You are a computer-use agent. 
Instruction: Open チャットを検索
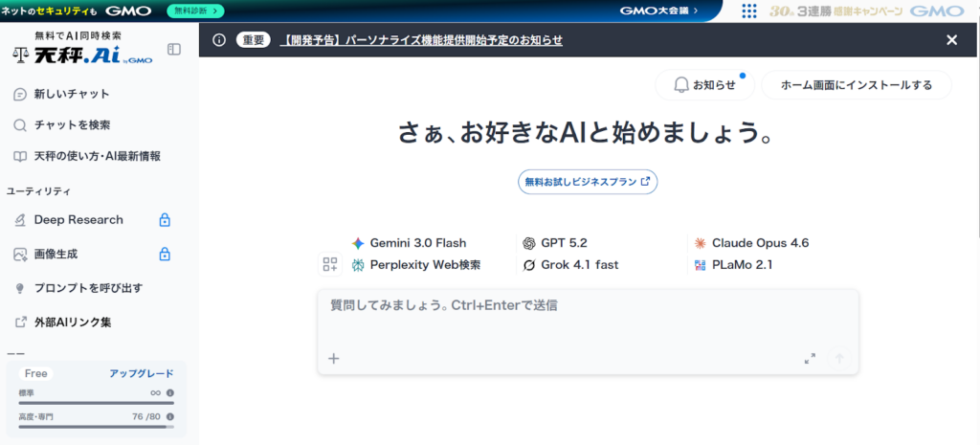61,125
